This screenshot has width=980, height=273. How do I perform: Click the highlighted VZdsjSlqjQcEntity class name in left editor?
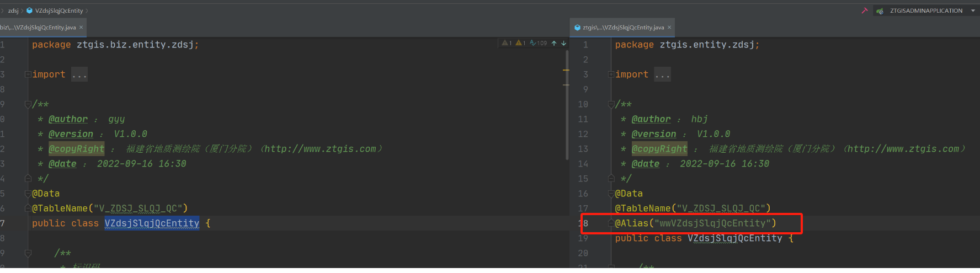click(152, 223)
